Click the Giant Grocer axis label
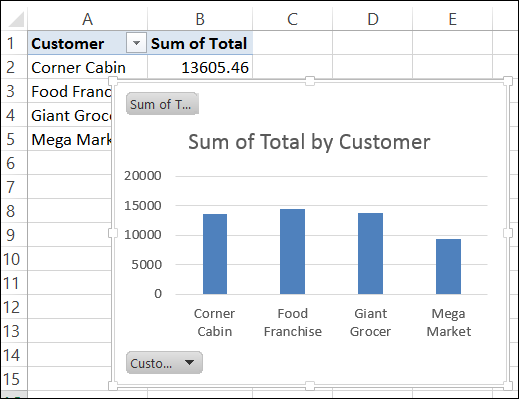The height and width of the screenshot is (399, 519). [x=370, y=322]
